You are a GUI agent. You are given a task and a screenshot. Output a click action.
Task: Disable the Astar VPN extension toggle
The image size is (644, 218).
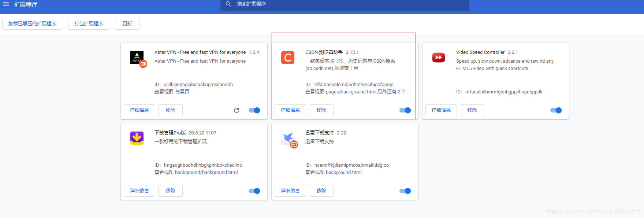click(254, 110)
